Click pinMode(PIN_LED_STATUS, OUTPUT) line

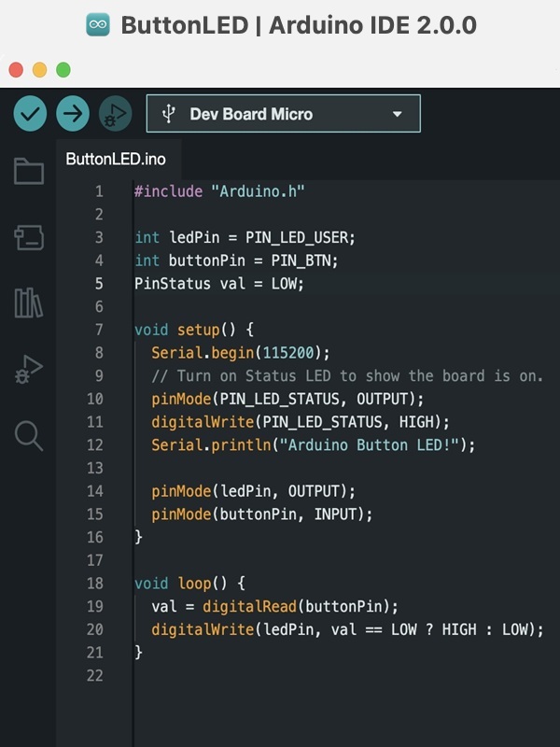(x=287, y=399)
